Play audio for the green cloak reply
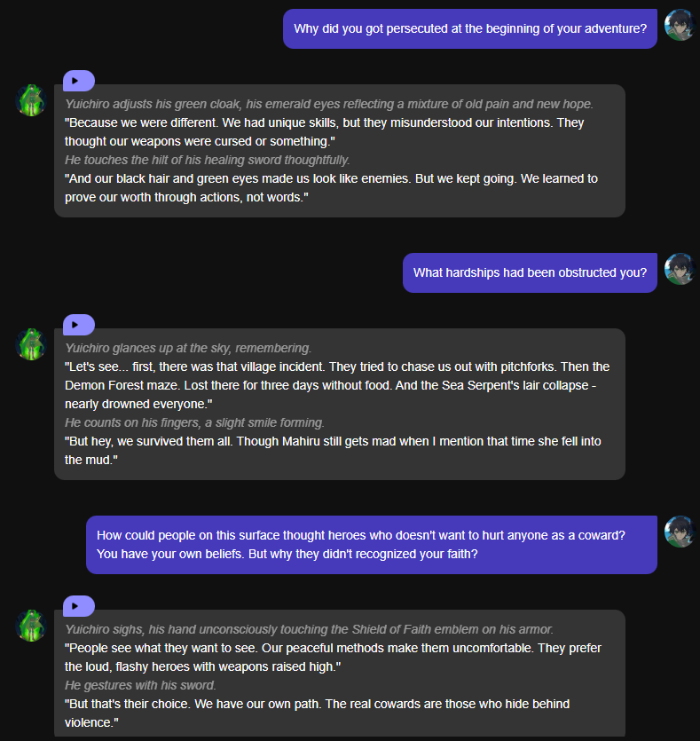The height and width of the screenshot is (741, 700). (78, 81)
